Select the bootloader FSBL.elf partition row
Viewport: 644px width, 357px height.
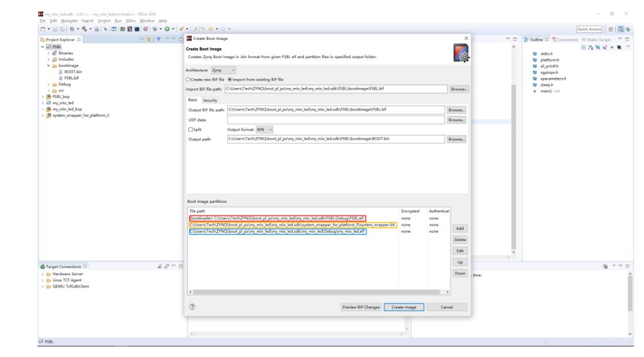pos(277,218)
